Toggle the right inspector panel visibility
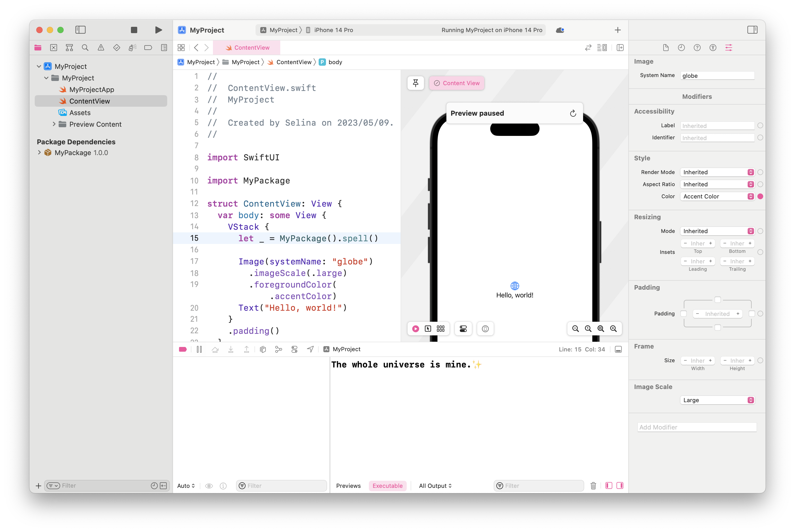795x532 pixels. pos(752,30)
